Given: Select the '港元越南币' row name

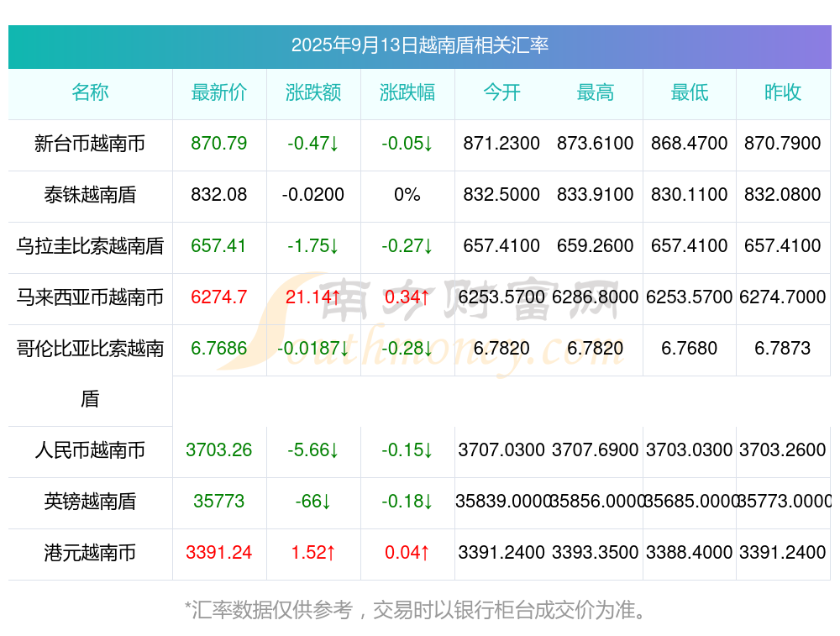Looking at the screenshot, I should click(x=90, y=553).
